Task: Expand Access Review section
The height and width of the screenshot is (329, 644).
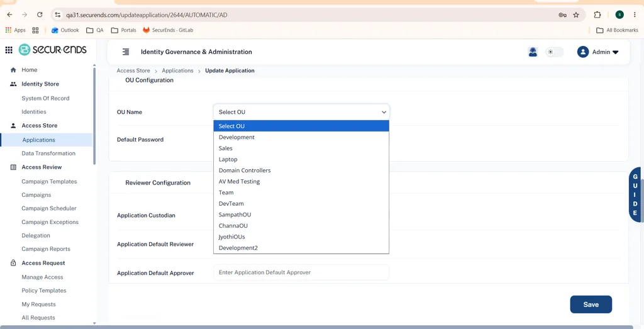Action: click(42, 167)
